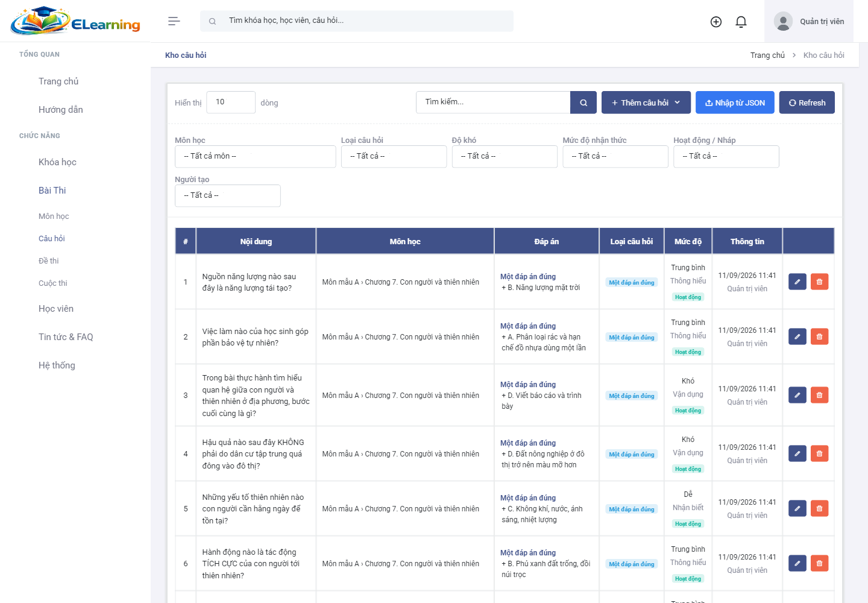
Task: Toggle the sidebar hamburger menu icon
Action: (174, 21)
